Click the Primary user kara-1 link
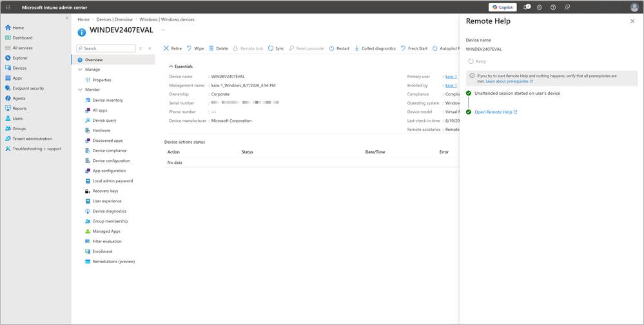The image size is (644, 325). [x=451, y=77]
